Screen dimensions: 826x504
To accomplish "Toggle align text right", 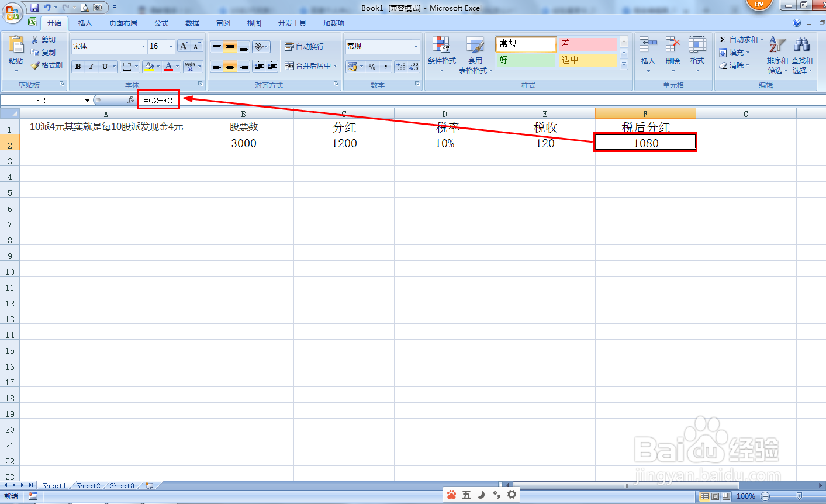I will click(244, 66).
